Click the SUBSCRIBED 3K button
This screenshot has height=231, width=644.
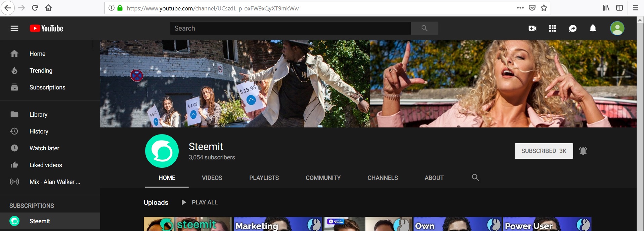[544, 151]
